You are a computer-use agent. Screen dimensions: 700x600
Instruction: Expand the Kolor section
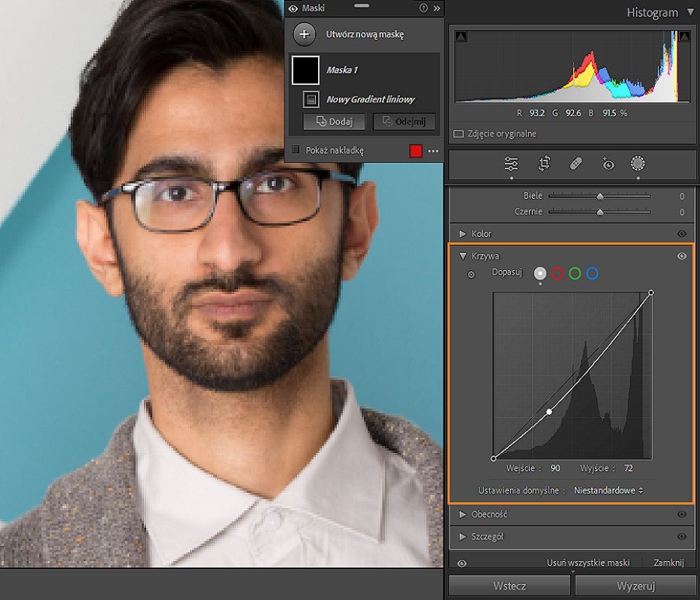[462, 234]
